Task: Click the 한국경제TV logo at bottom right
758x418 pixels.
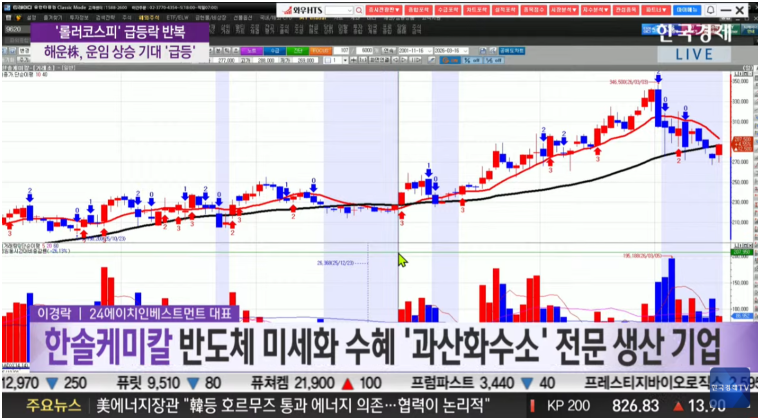Action: tap(729, 381)
